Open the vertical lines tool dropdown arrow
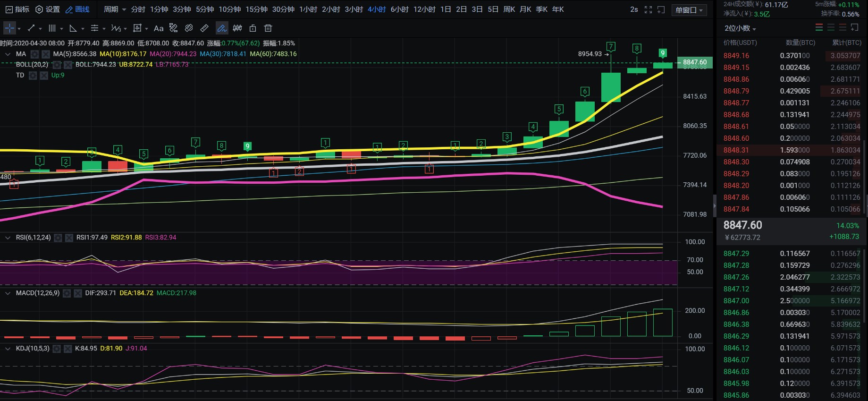The width and height of the screenshot is (868, 401). click(61, 29)
